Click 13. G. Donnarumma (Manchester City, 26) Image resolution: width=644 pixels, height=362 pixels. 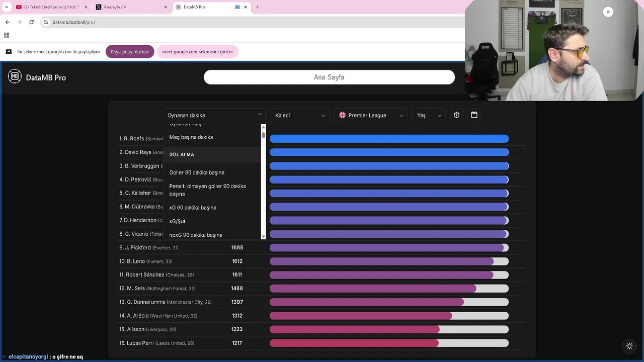click(x=166, y=302)
